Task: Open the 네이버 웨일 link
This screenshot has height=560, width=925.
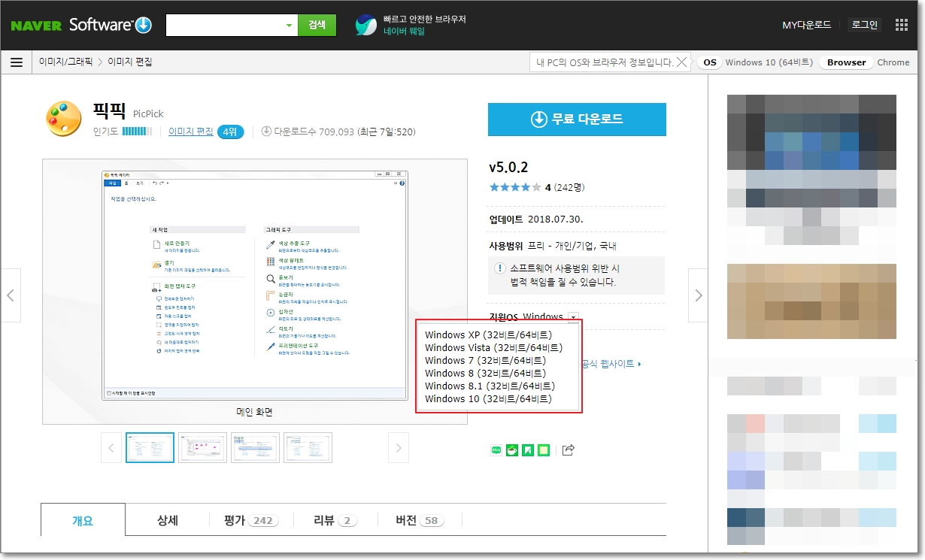Action: [x=404, y=32]
